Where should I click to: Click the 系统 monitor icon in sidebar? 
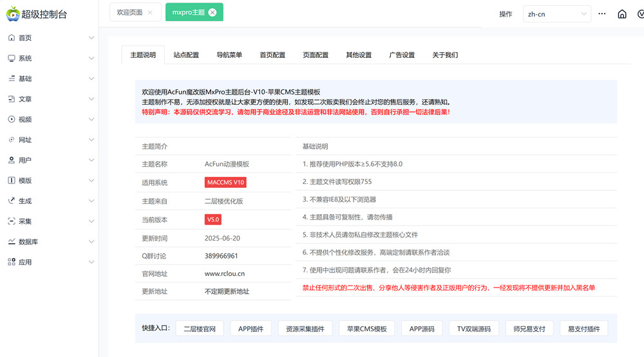click(x=12, y=58)
